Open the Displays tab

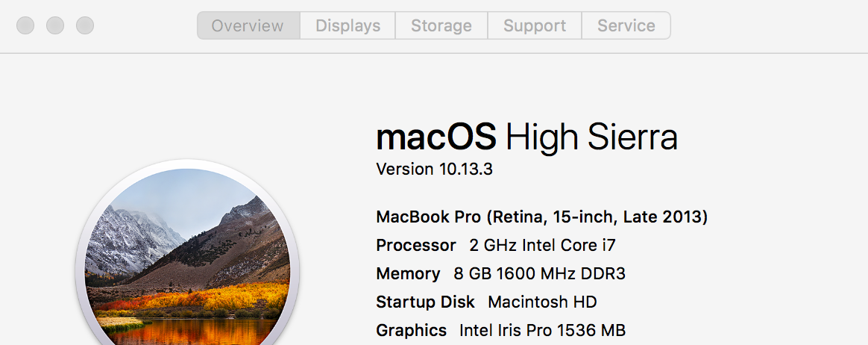tap(347, 25)
